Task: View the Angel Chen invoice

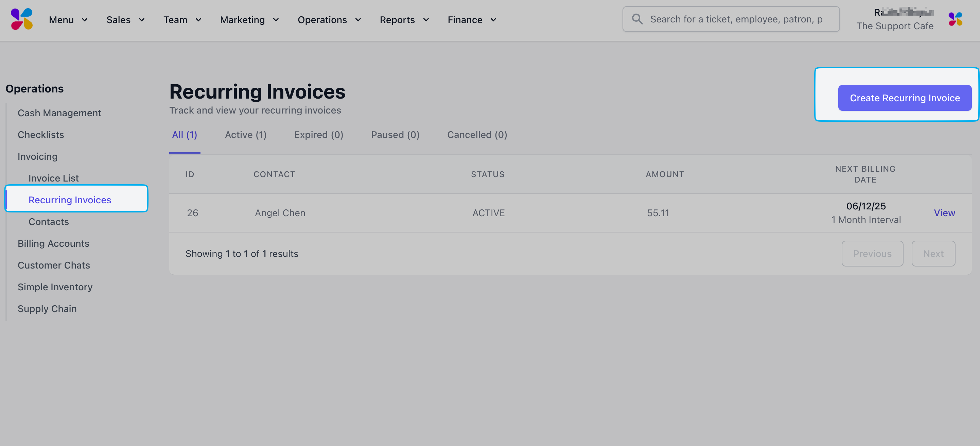Action: [944, 213]
